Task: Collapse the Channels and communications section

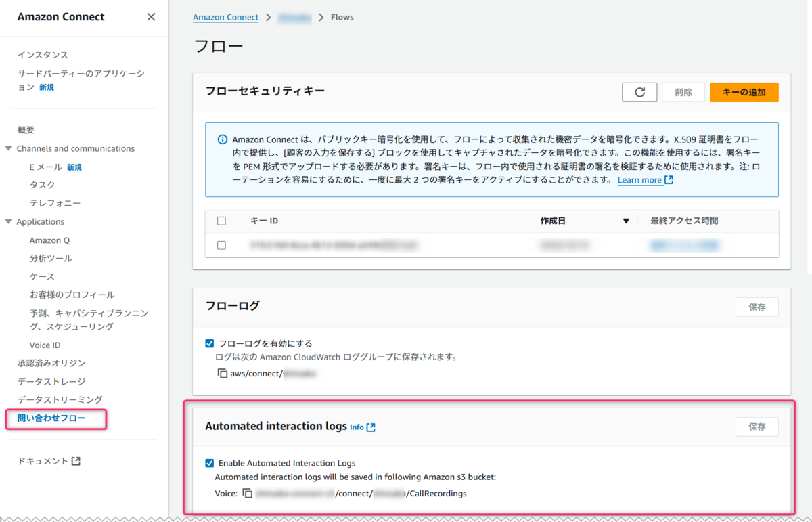Action: pos(9,148)
